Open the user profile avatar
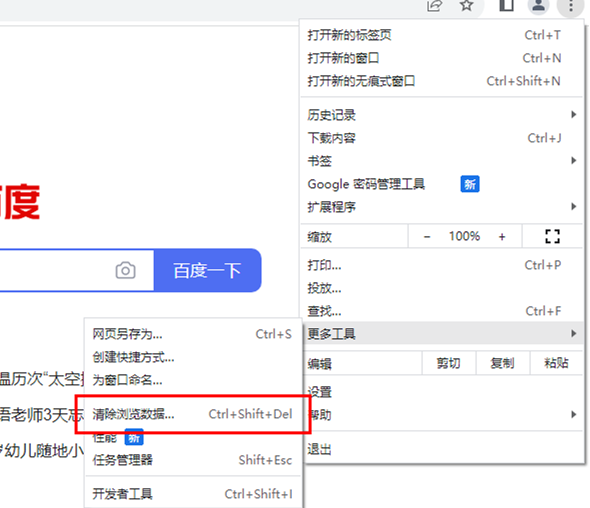 [x=539, y=6]
